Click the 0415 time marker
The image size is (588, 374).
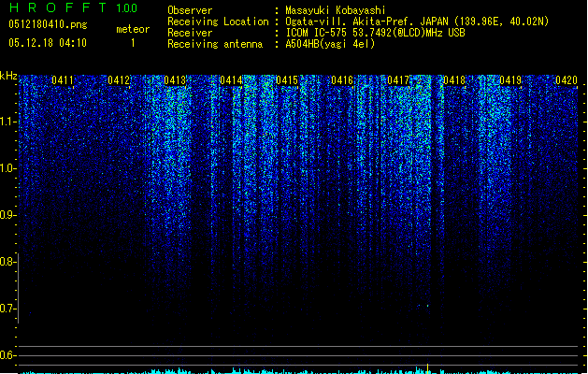(286, 80)
